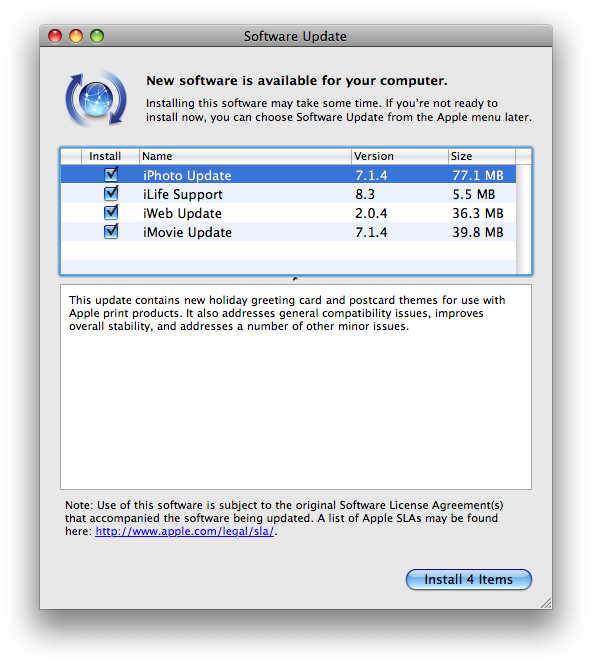The height and width of the screenshot is (664, 592).
Task: Click version 2.0.4 of iWeb Update
Action: tap(371, 213)
